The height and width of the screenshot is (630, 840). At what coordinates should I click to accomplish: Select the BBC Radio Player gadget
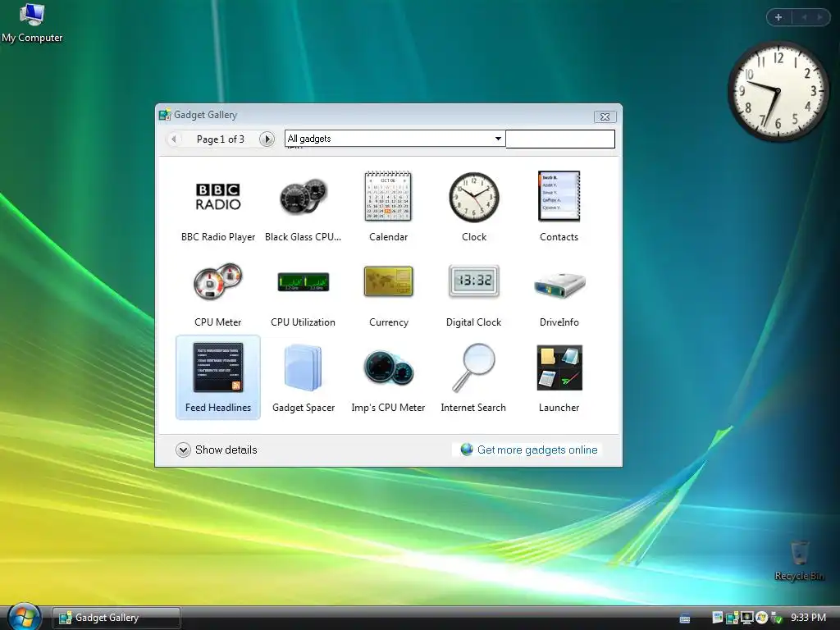pos(218,208)
